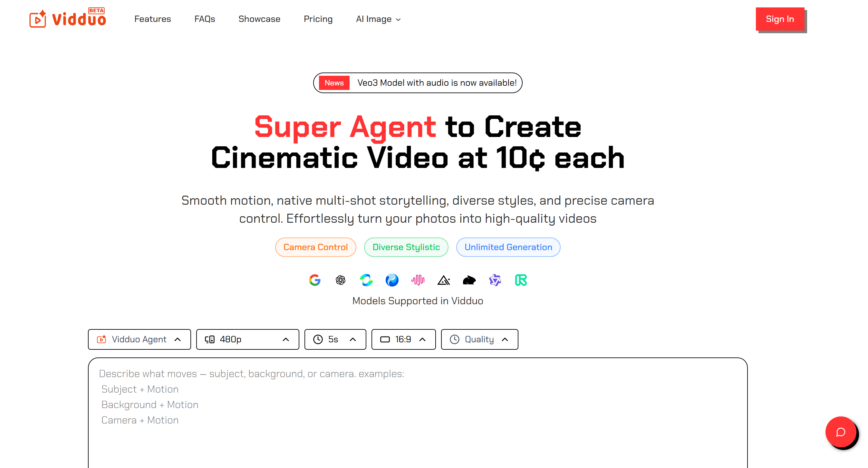Click the green-blue ring model icon
The image size is (868, 468).
pyautogui.click(x=366, y=280)
